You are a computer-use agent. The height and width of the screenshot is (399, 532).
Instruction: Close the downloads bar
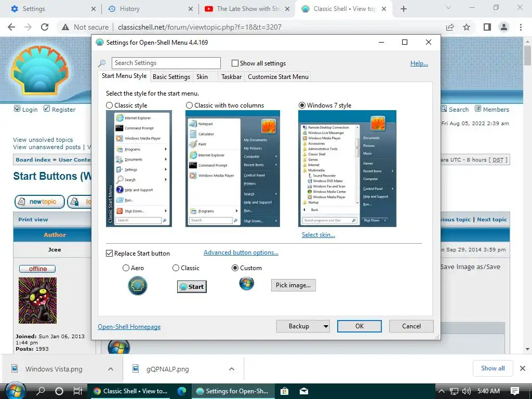(x=523, y=368)
